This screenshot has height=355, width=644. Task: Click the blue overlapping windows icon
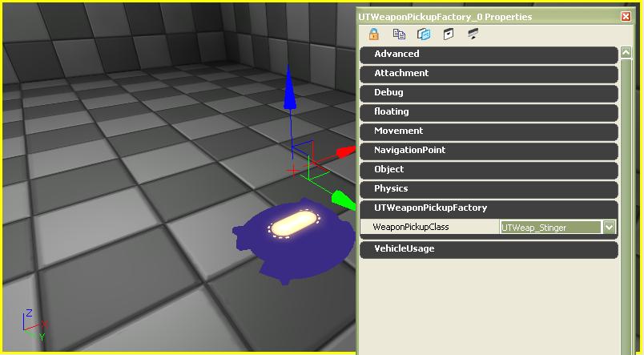[424, 34]
